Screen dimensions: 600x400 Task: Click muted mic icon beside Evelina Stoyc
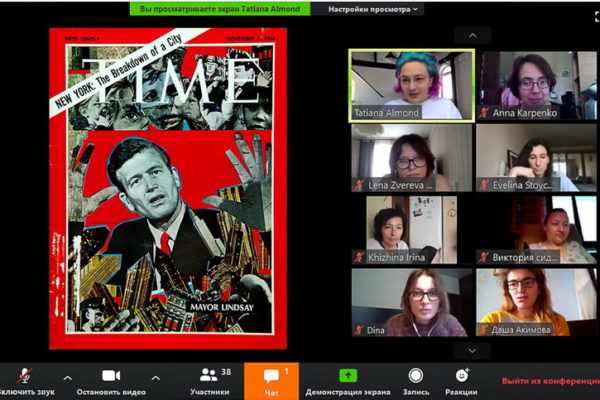coord(484,185)
